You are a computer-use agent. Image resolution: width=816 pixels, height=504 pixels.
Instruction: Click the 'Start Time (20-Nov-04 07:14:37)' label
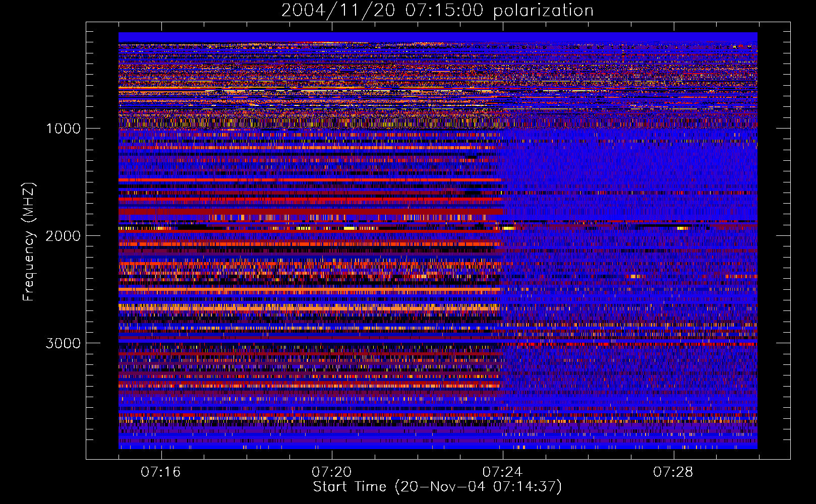(437, 487)
